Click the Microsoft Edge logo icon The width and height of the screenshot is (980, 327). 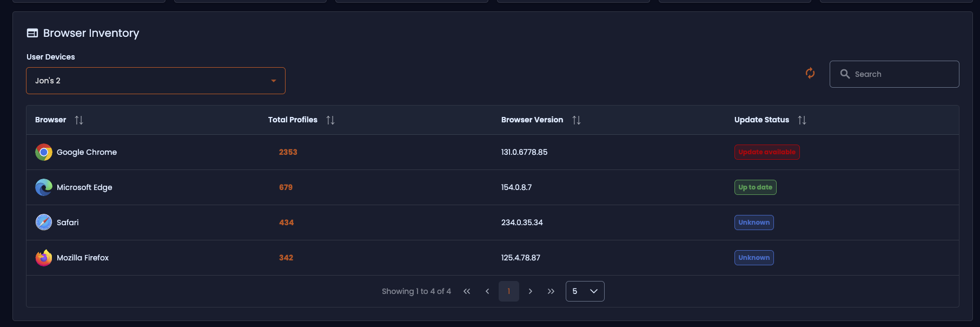point(44,187)
